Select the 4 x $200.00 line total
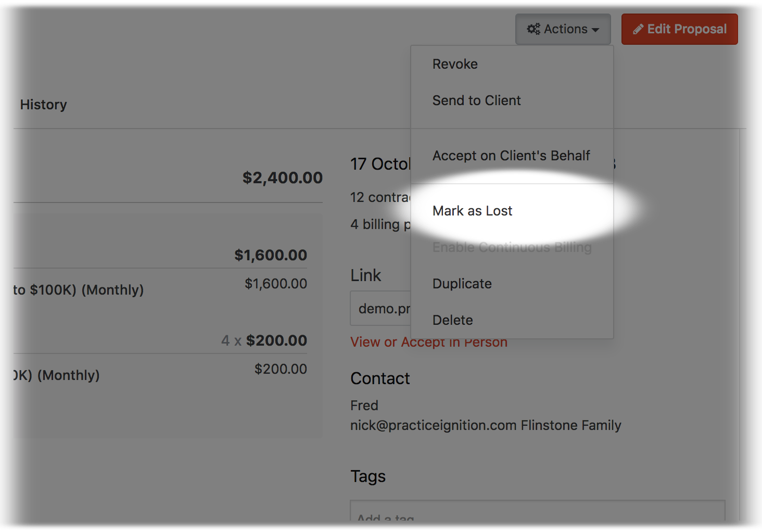This screenshot has width=762, height=532. coord(264,340)
